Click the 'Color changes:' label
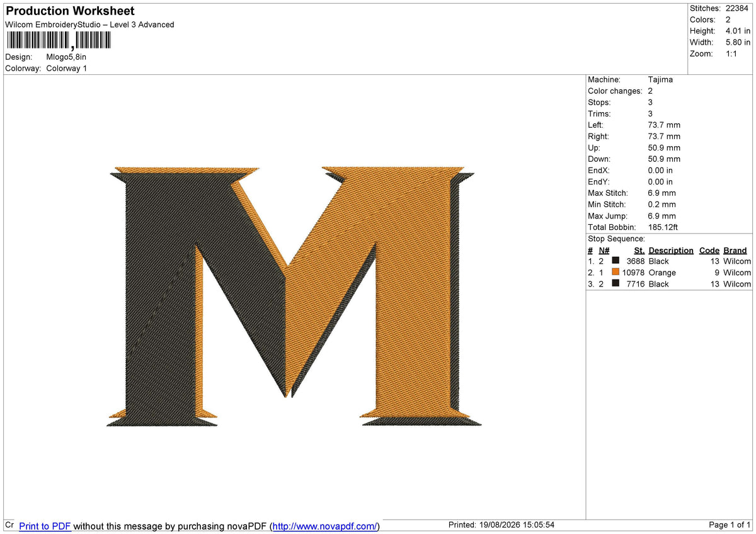 [615, 91]
